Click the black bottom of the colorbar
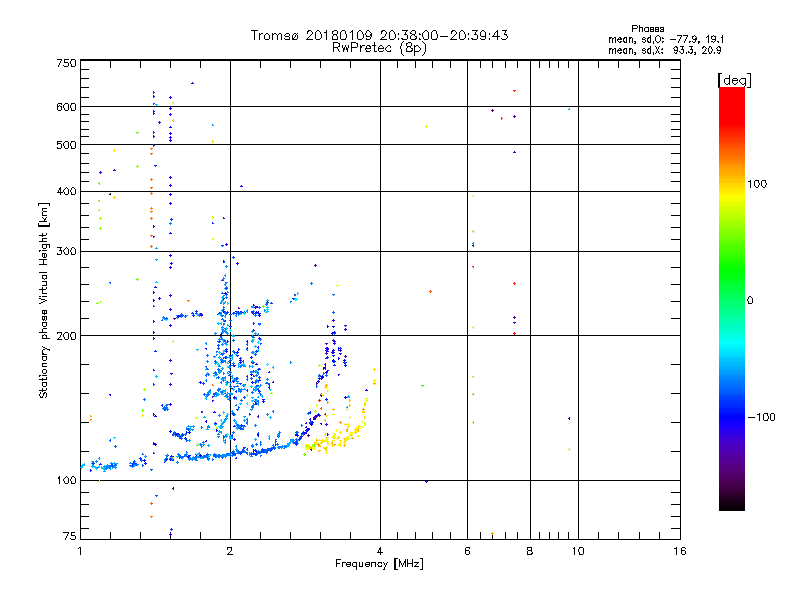 pyautogui.click(x=732, y=503)
